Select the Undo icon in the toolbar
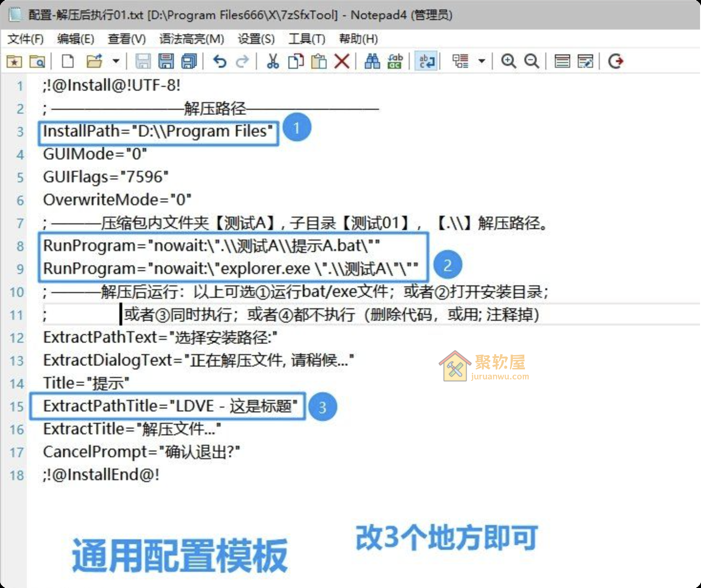701x588 pixels. click(x=219, y=61)
